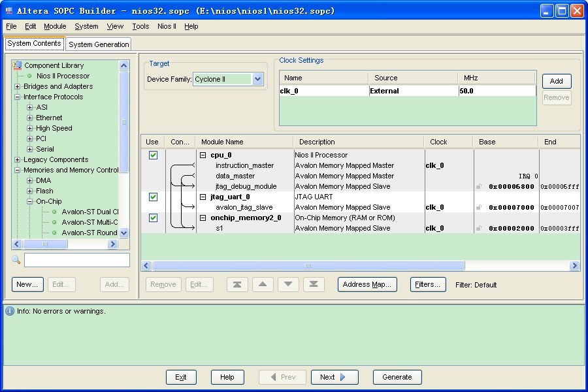The image size is (588, 392).
Task: Click the Add clock button
Action: click(557, 81)
